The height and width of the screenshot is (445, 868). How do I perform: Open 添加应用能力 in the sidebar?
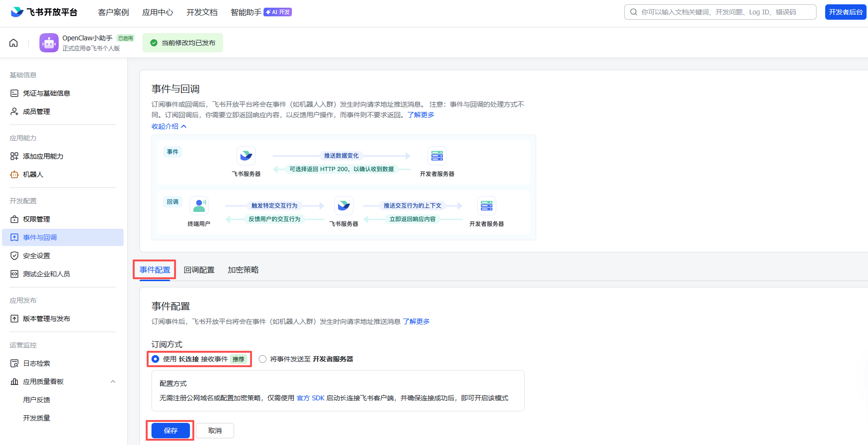point(43,156)
